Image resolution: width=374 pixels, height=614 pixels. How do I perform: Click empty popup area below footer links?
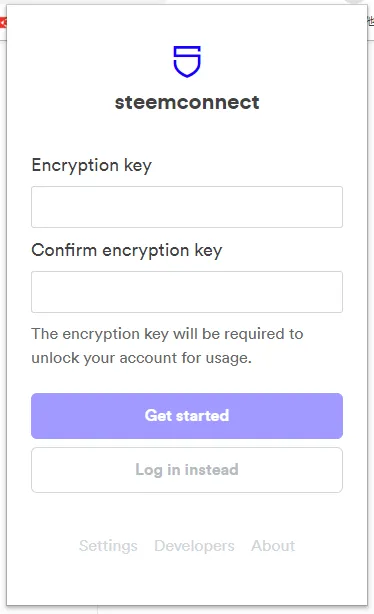tap(187, 580)
